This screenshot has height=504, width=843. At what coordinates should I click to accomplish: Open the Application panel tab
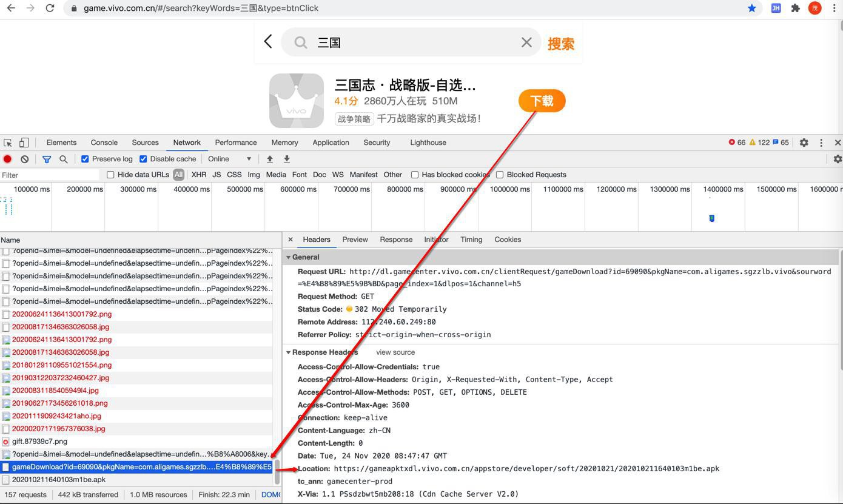pos(331,143)
